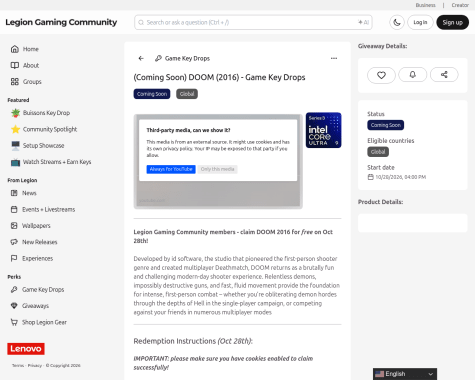Screen dimensions: 475x380
Task: Open the Community Spotlight menu item
Action: point(50,129)
